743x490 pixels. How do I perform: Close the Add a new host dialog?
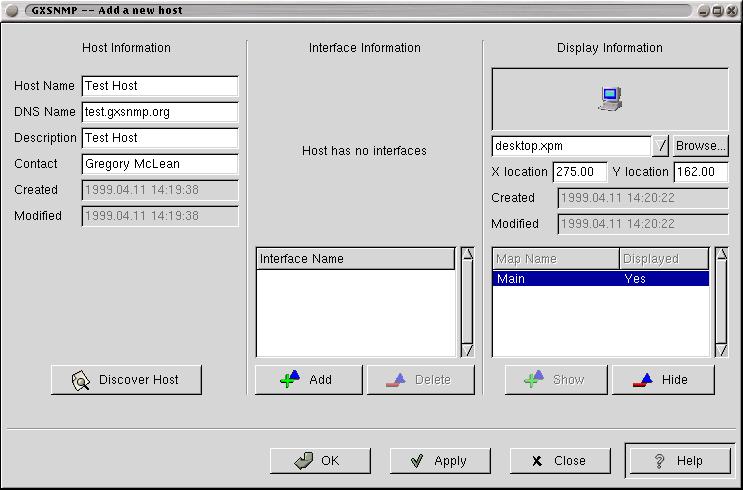[559, 461]
